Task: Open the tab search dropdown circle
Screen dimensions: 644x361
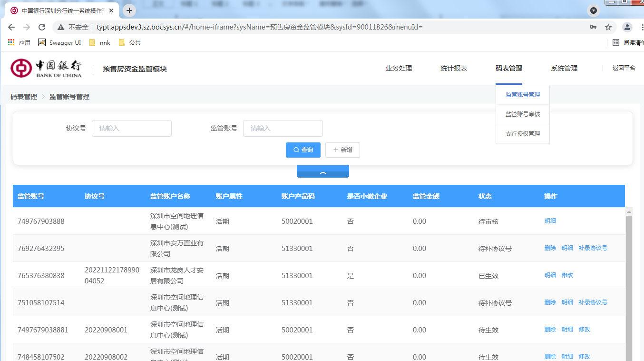Action: pos(593,10)
